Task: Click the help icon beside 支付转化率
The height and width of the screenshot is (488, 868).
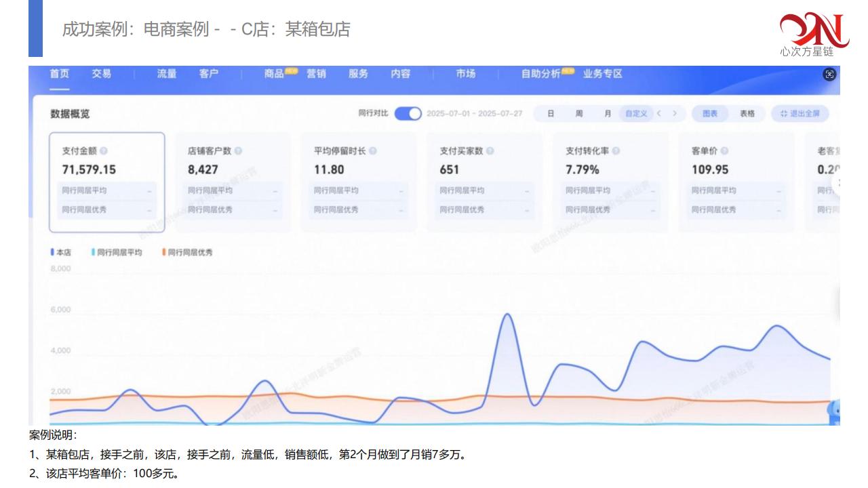Action: tap(616, 151)
